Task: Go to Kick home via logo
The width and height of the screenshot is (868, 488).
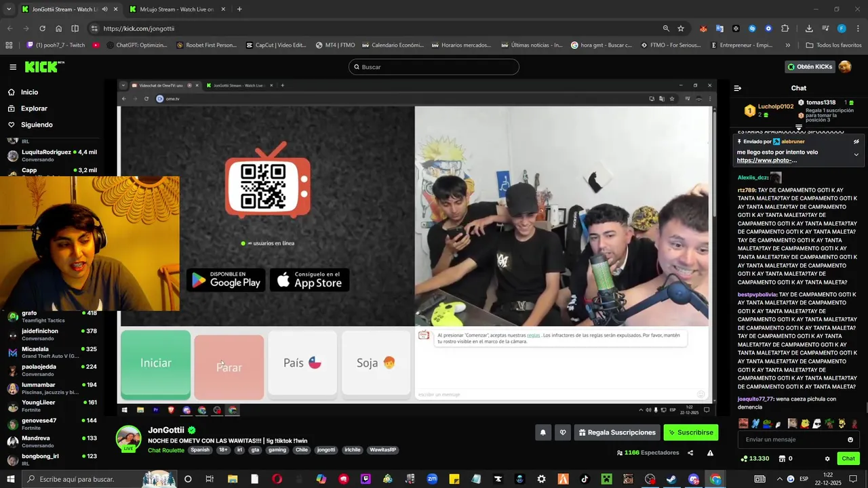Action: point(44,66)
